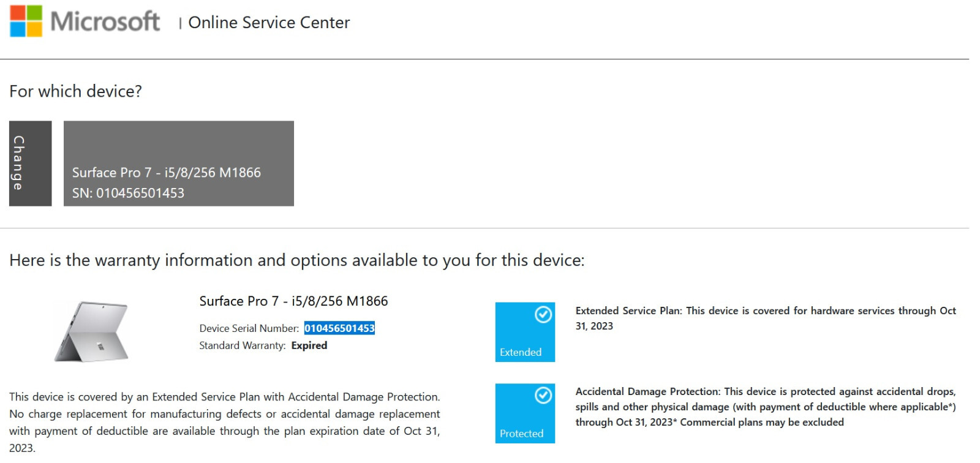Click the checkmark icon on Extended tile
Viewport: 980px width, 463px height.
coord(543,315)
